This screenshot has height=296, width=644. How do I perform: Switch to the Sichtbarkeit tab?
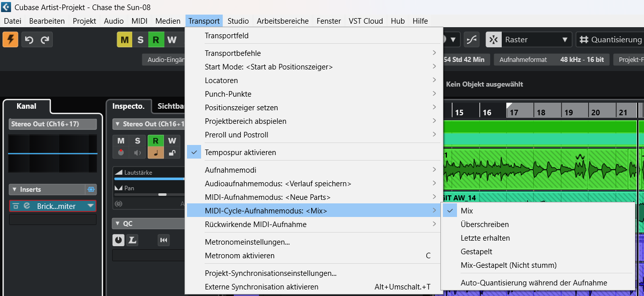coord(170,106)
